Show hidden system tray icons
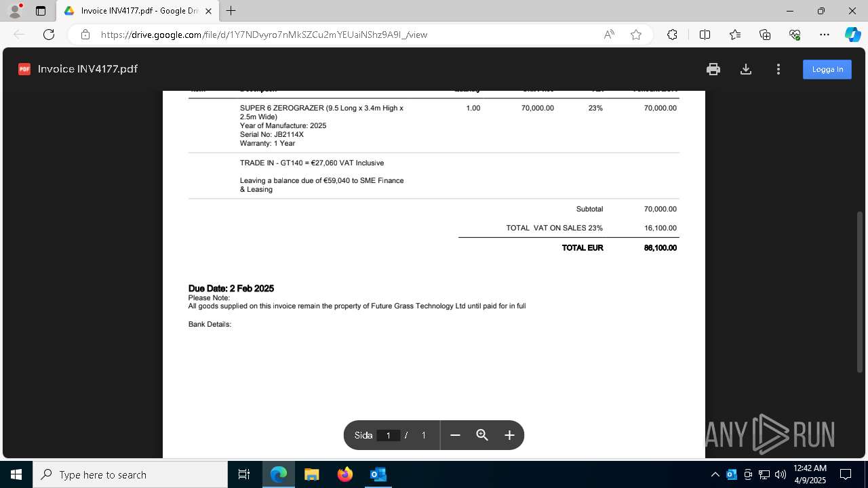The width and height of the screenshot is (868, 488). 715,474
